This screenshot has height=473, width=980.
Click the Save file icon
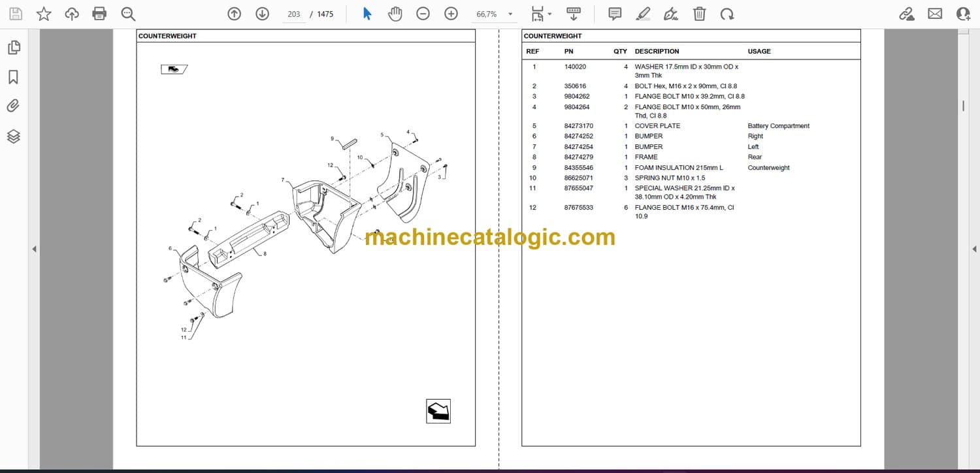(16, 14)
